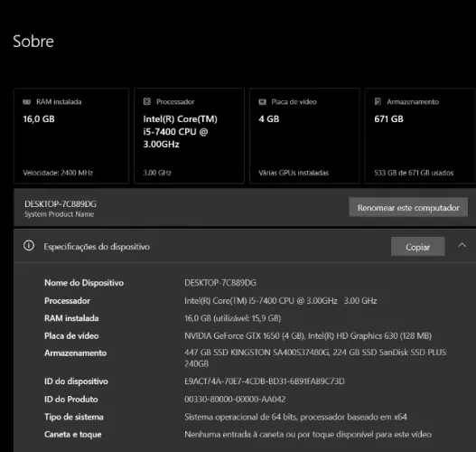
Task: Click the info icon beside Especificações do dispositivo
Action: pos(29,246)
